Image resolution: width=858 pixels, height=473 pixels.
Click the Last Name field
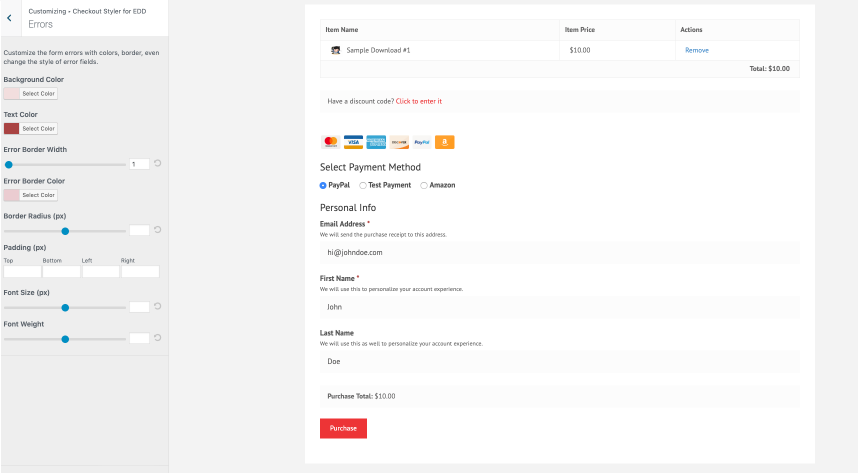tap(559, 361)
